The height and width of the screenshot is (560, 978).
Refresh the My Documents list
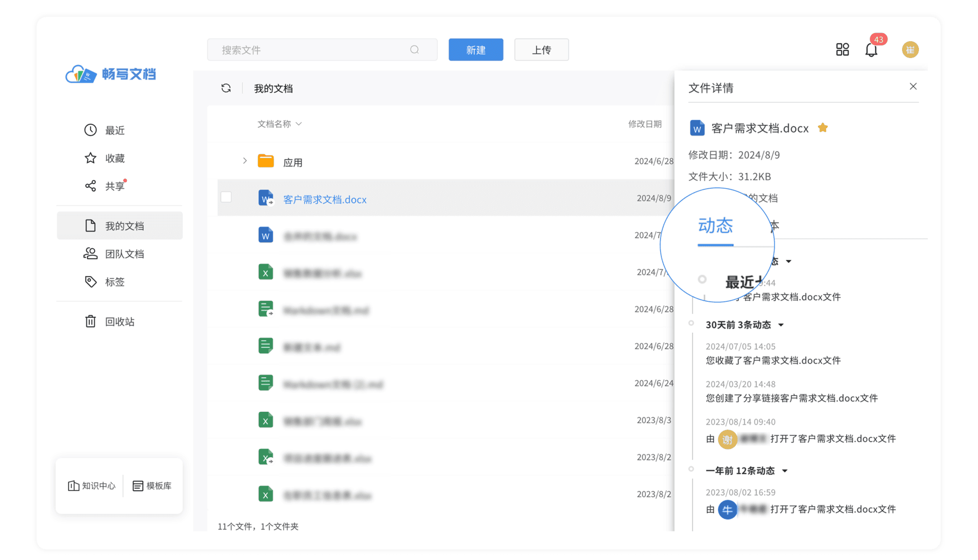pyautogui.click(x=226, y=88)
